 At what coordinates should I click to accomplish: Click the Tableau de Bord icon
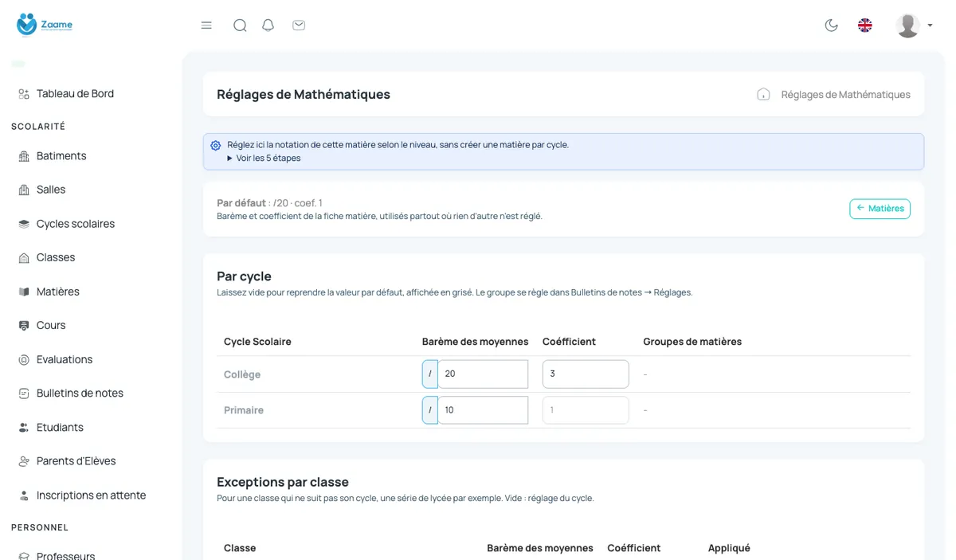[24, 94]
